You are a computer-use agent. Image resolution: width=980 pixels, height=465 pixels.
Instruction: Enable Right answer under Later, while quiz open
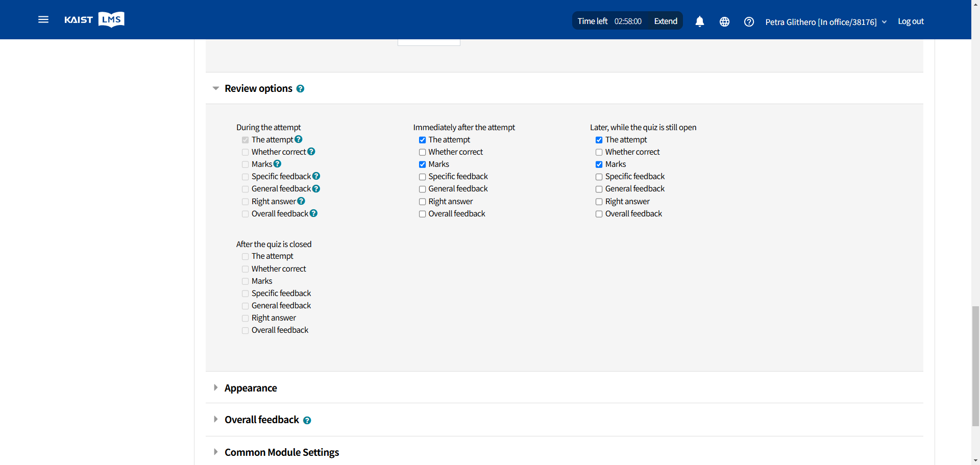click(x=599, y=202)
